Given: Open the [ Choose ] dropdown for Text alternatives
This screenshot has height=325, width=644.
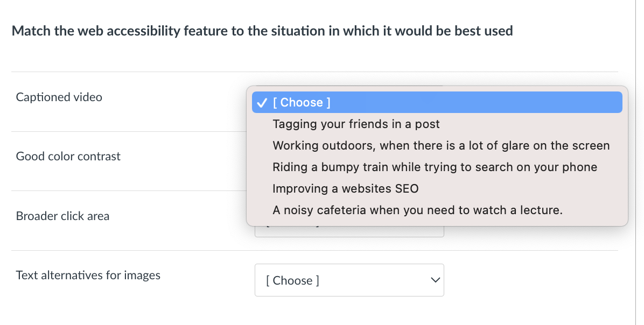Looking at the screenshot, I should click(x=349, y=280).
